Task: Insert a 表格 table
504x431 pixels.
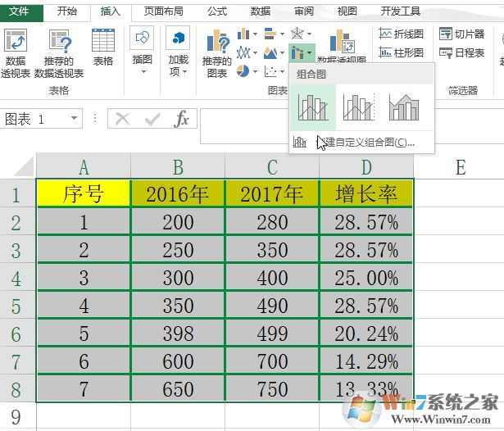Action: [x=103, y=48]
